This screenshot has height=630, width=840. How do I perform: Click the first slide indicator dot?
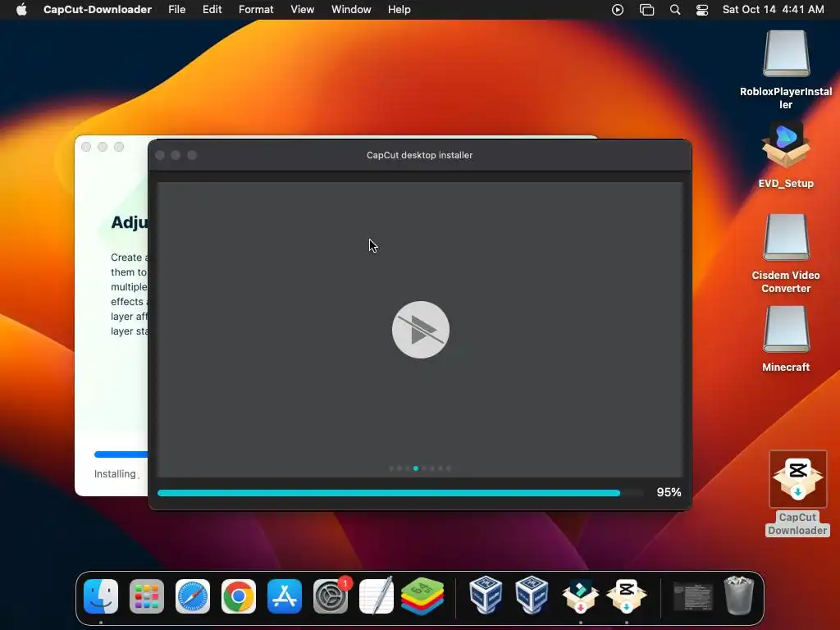point(391,468)
